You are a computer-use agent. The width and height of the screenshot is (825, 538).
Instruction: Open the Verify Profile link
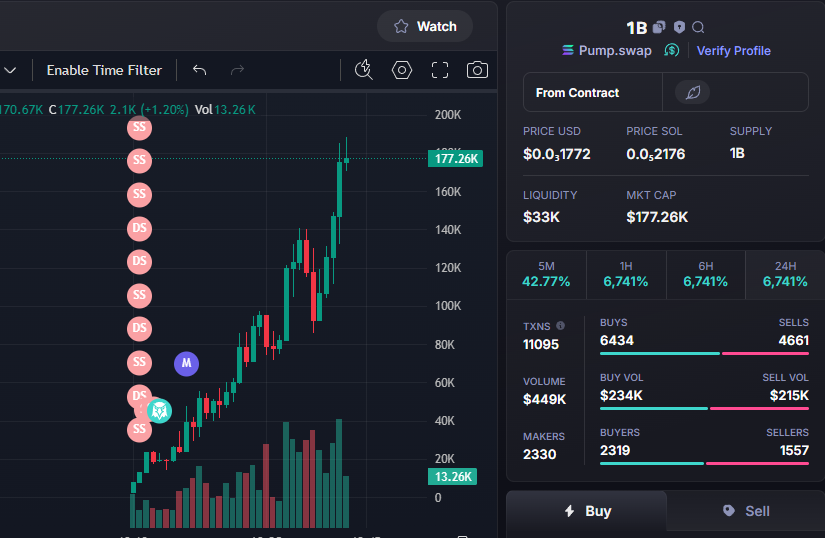733,50
